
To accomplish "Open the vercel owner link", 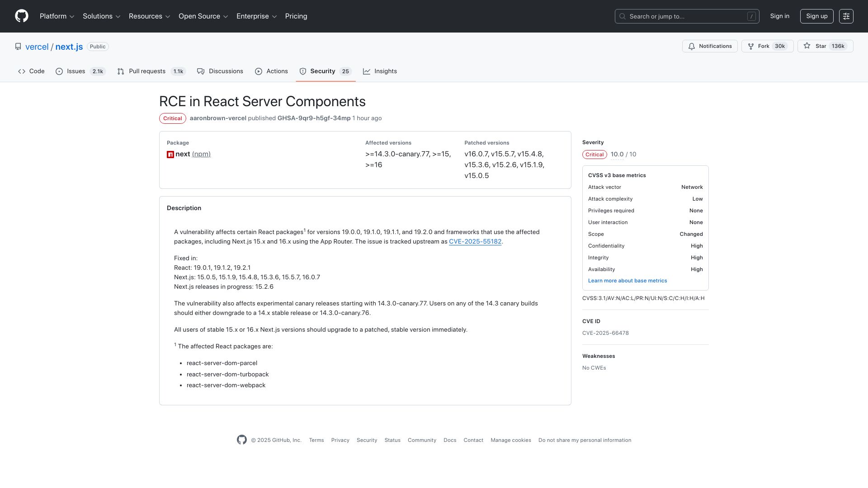I will [37, 47].
